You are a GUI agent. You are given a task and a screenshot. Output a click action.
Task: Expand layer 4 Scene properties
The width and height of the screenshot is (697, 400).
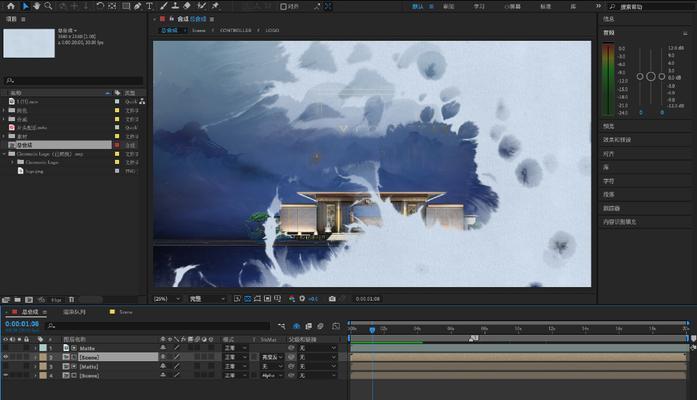(35, 376)
